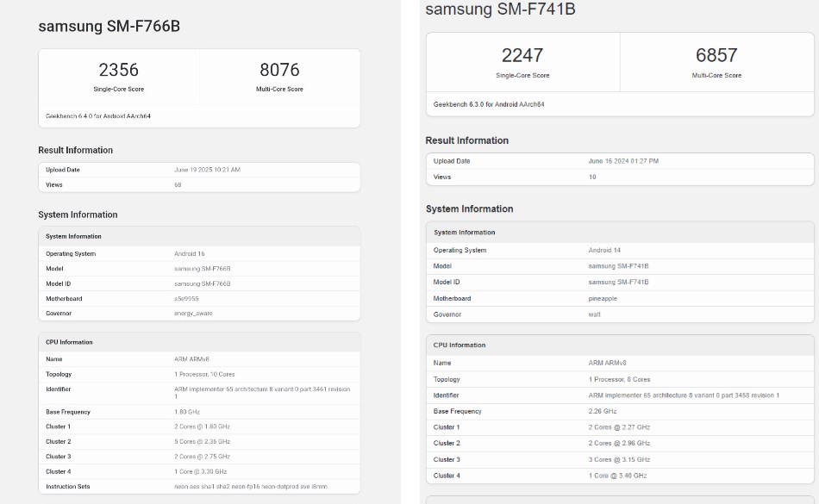Click 'CPU Information' header on the SM-F766B page
Screen dimensions: 819x504
(x=69, y=342)
